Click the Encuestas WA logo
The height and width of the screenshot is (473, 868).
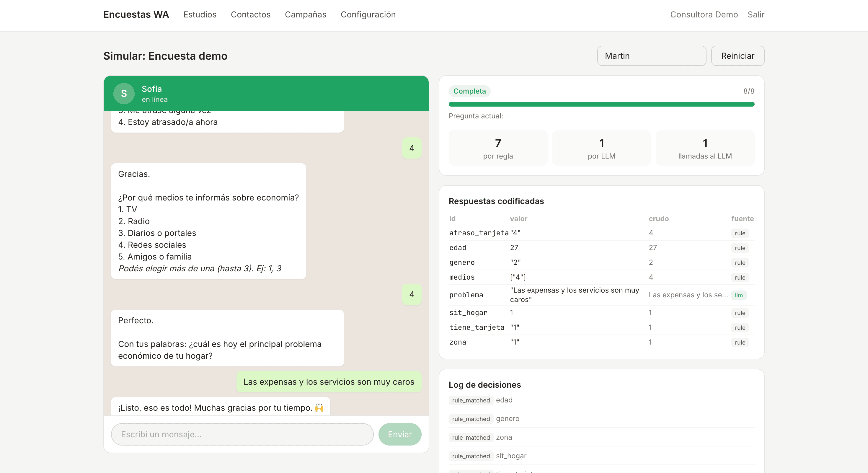tap(136, 14)
